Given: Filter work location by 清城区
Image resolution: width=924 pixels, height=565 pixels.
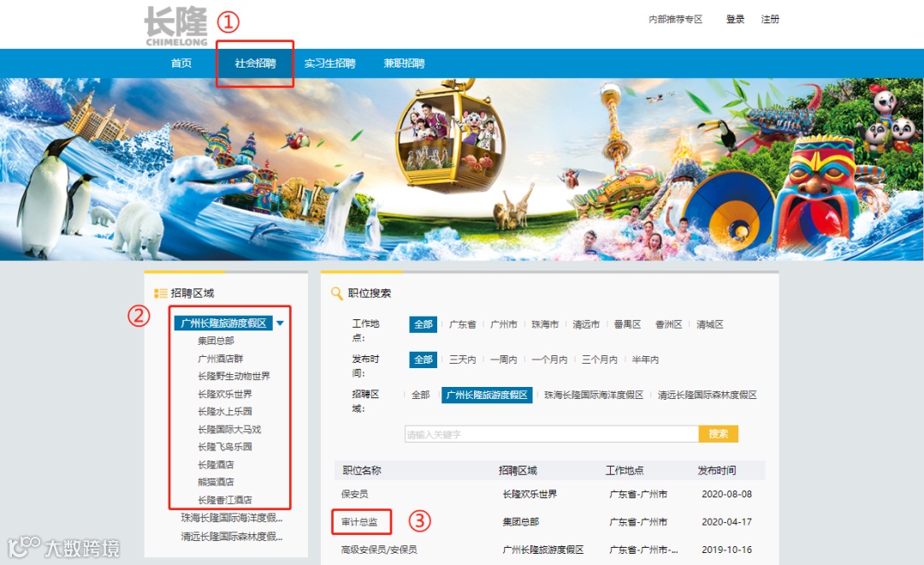Looking at the screenshot, I should pyautogui.click(x=710, y=324).
